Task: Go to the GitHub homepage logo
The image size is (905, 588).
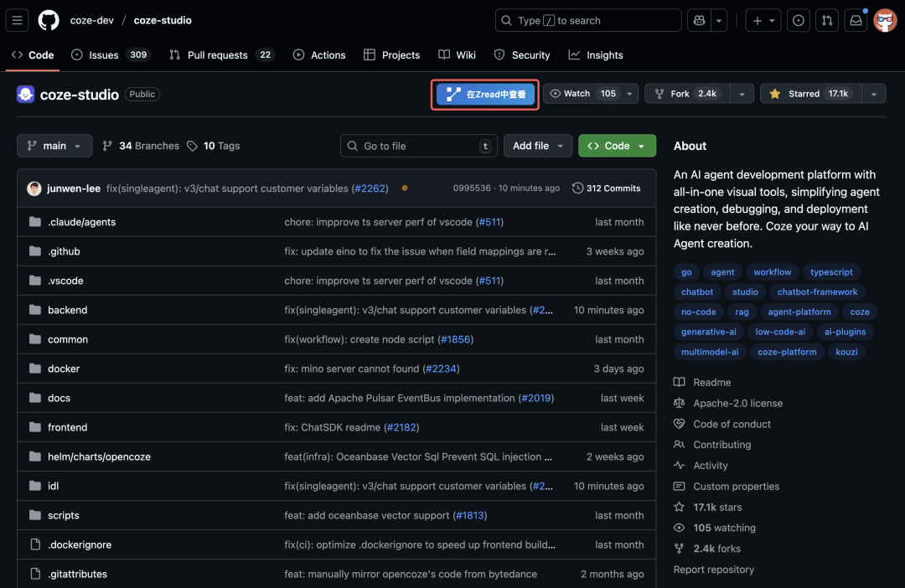Action: click(49, 20)
